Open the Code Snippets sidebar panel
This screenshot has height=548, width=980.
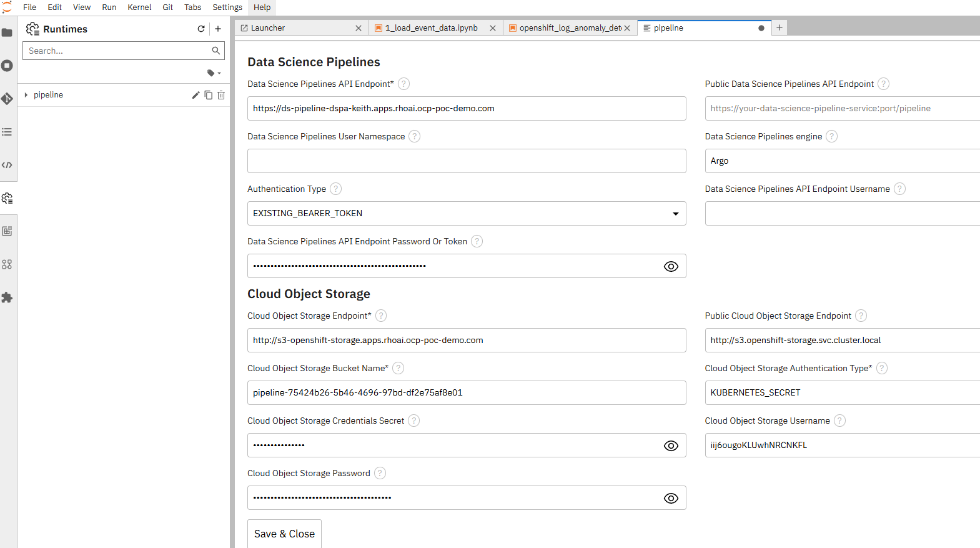pos(7,165)
